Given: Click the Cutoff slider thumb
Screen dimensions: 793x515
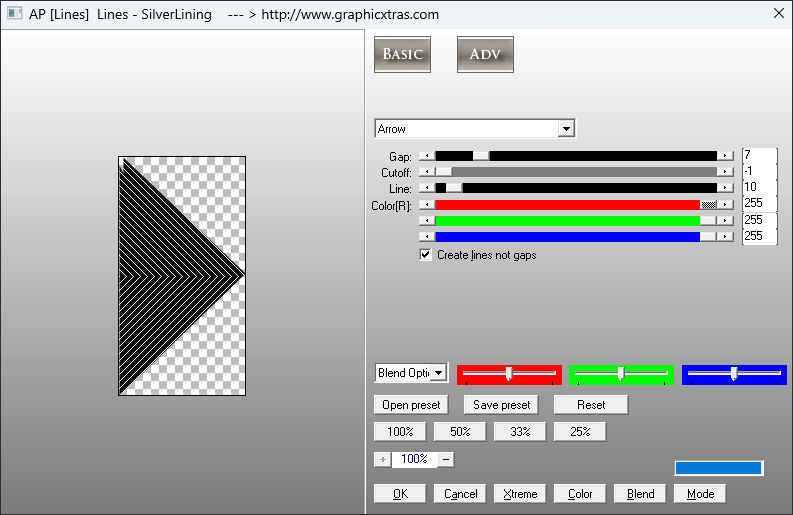Looking at the screenshot, I should coord(444,172).
